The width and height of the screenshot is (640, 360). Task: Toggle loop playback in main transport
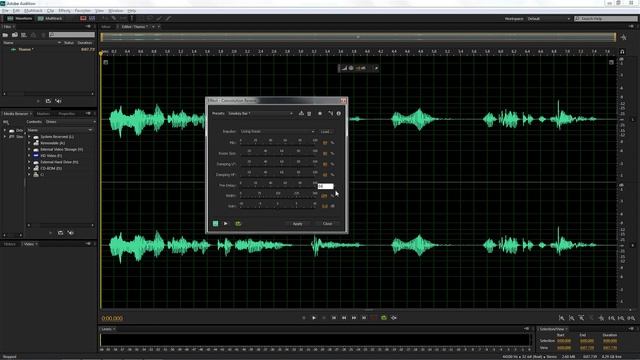point(384,318)
